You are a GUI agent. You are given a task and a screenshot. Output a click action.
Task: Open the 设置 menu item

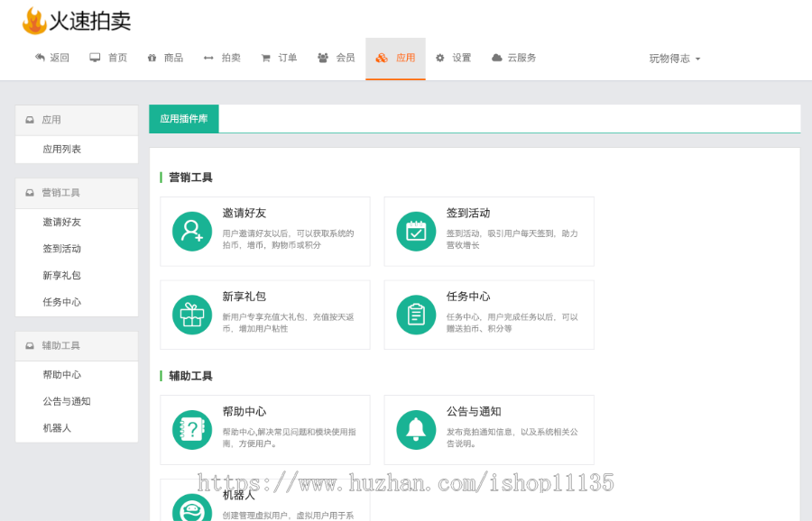[x=454, y=58]
